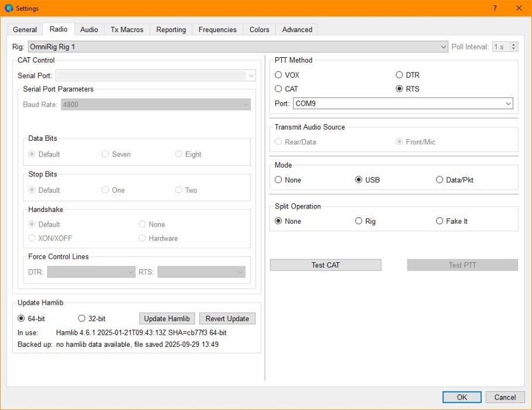Image resolution: width=532 pixels, height=410 pixels.
Task: Click Revert Update button
Action: pyautogui.click(x=227, y=318)
